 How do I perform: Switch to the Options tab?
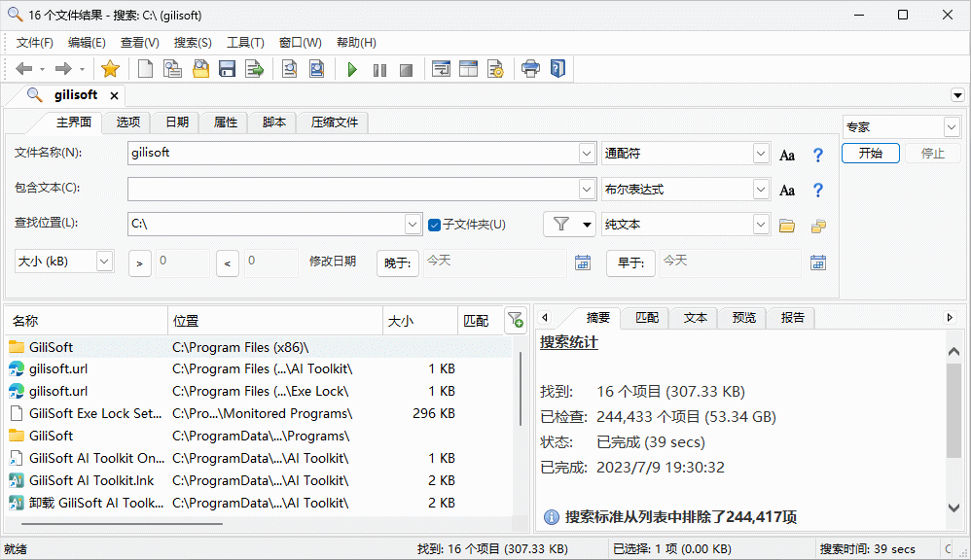click(128, 122)
